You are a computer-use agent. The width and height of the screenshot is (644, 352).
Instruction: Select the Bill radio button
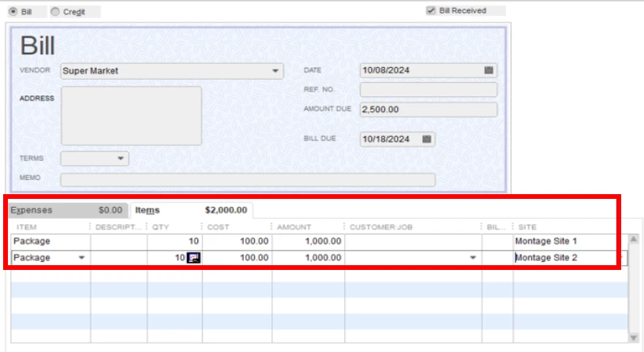(13, 12)
